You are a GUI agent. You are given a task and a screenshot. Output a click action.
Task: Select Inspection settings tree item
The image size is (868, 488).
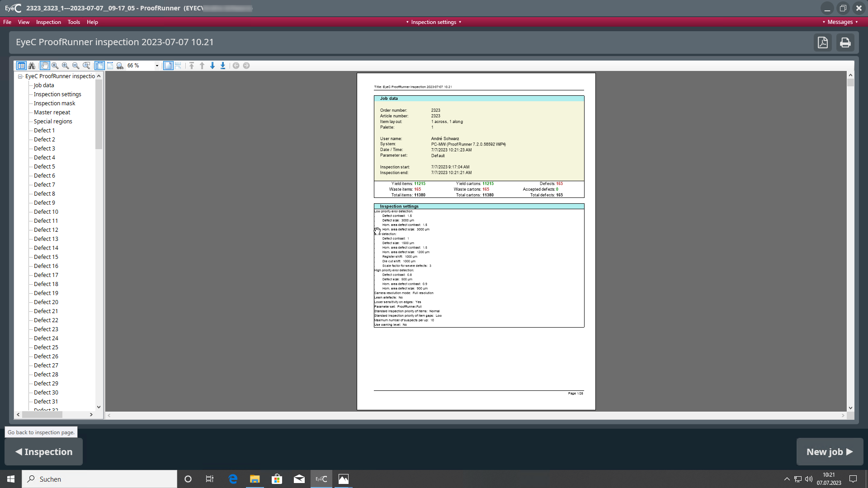(x=57, y=94)
